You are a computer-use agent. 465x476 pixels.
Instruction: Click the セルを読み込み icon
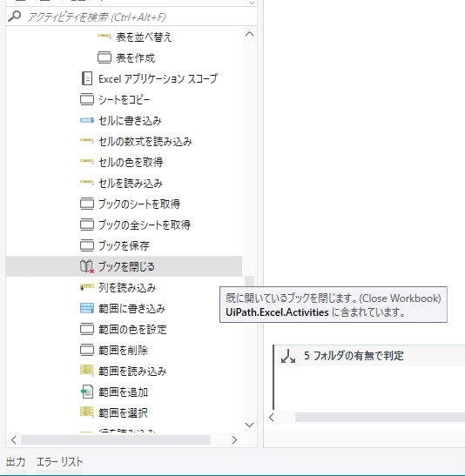click(x=87, y=182)
